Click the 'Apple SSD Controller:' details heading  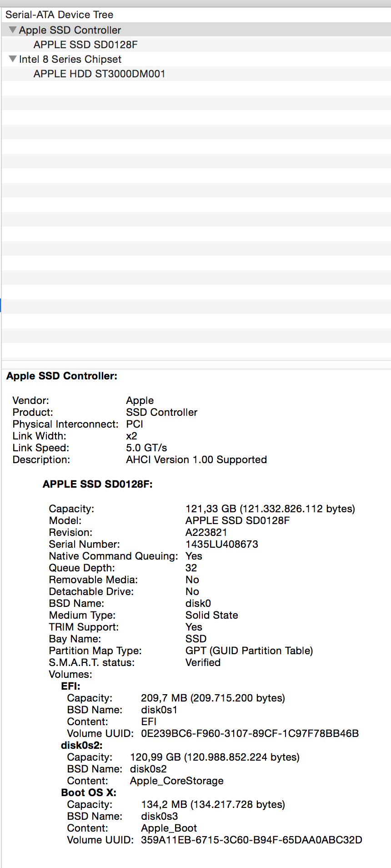pyautogui.click(x=62, y=376)
